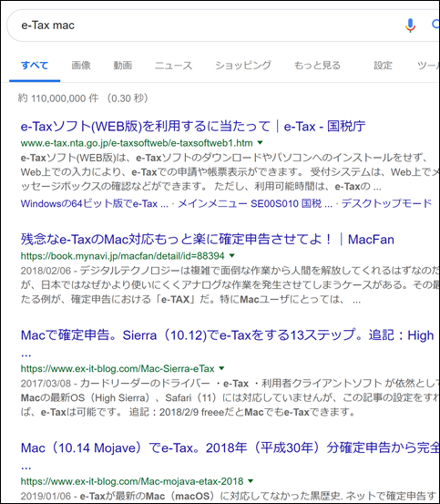Open the もっと見る menu
The image size is (440, 504).
[x=317, y=66]
